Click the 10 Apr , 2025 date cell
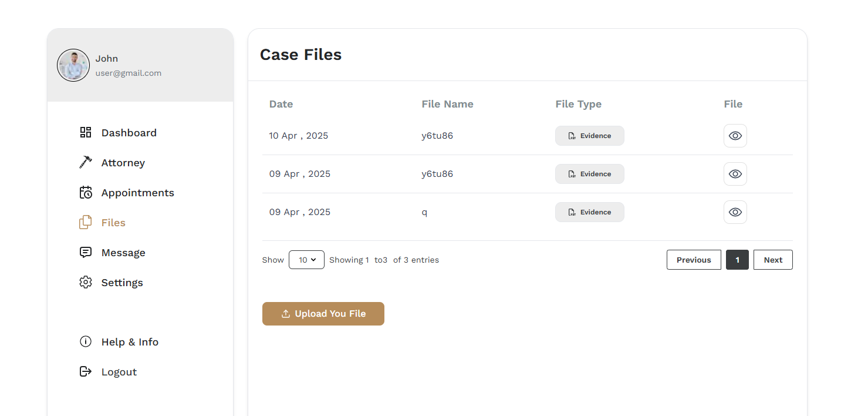 [x=299, y=136]
